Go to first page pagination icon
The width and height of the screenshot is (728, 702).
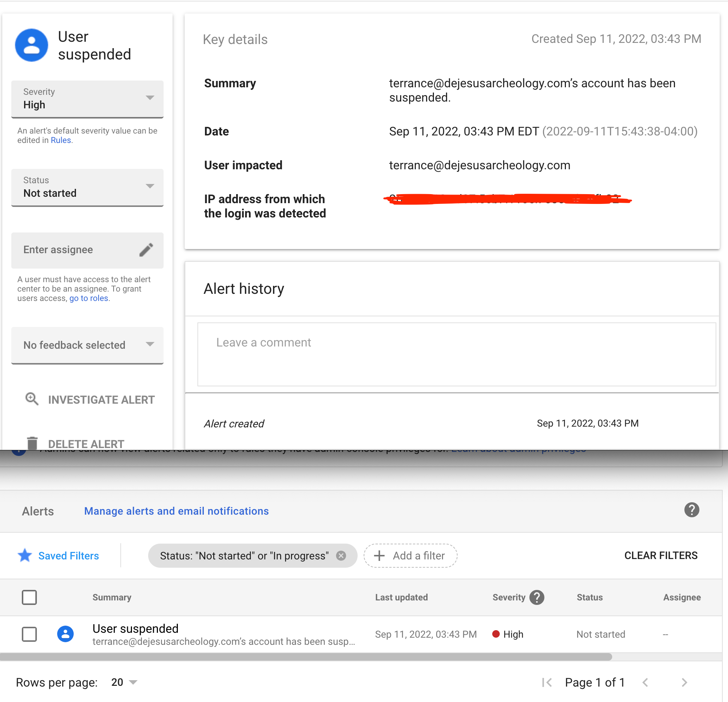[x=547, y=682]
